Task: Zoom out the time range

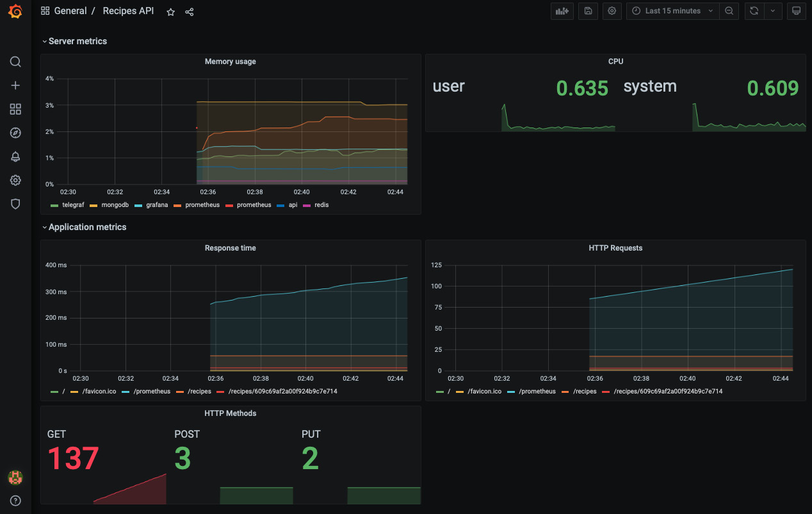Action: pos(729,11)
